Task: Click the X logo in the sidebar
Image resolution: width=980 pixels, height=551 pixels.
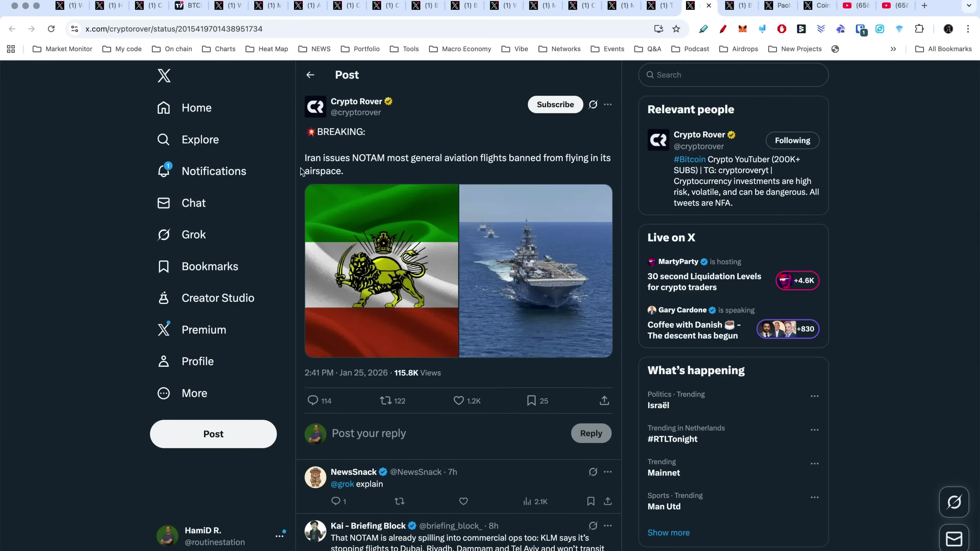Action: click(164, 76)
